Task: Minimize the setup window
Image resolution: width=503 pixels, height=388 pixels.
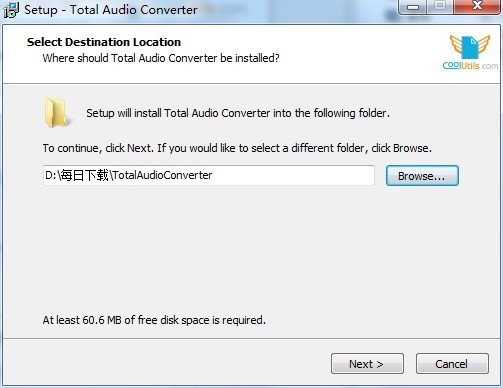Action: (413, 7)
